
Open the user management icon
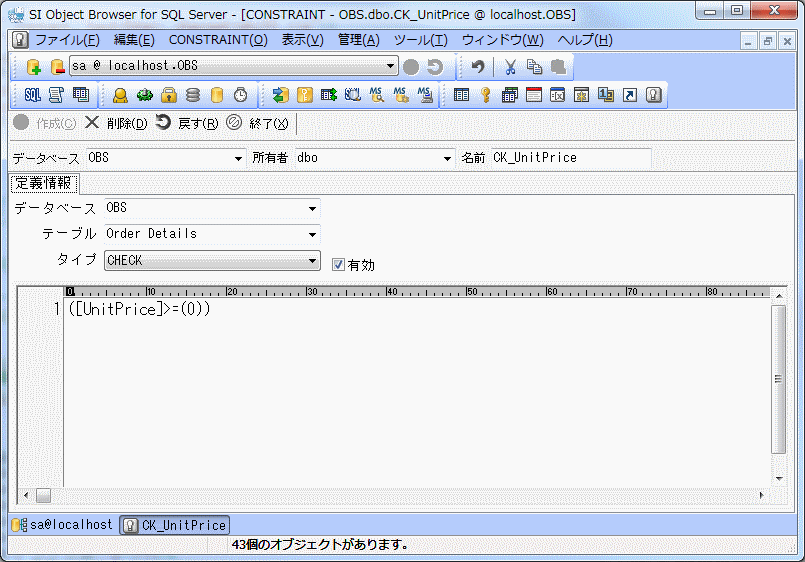click(x=120, y=95)
